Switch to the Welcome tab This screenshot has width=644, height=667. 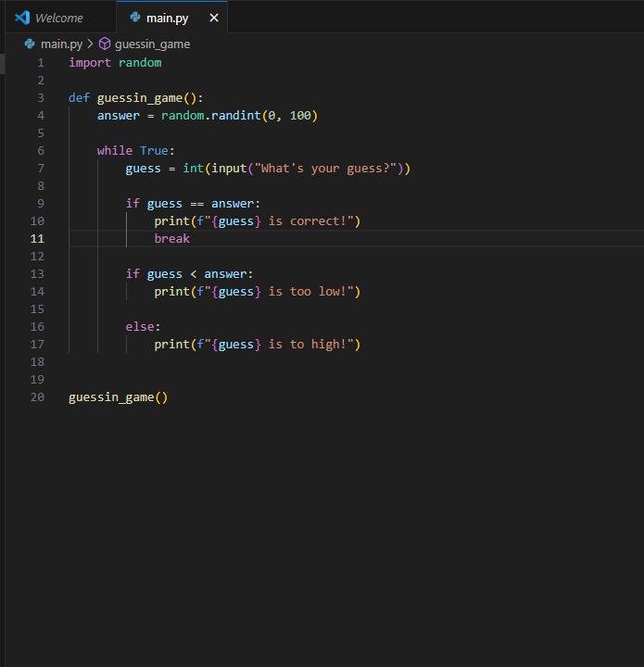click(x=58, y=18)
